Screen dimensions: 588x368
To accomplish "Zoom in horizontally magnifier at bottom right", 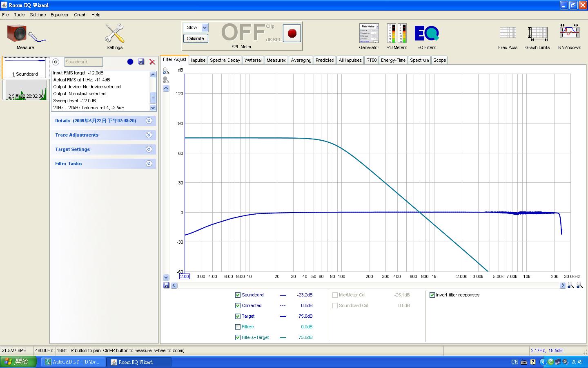I will 571,285.
